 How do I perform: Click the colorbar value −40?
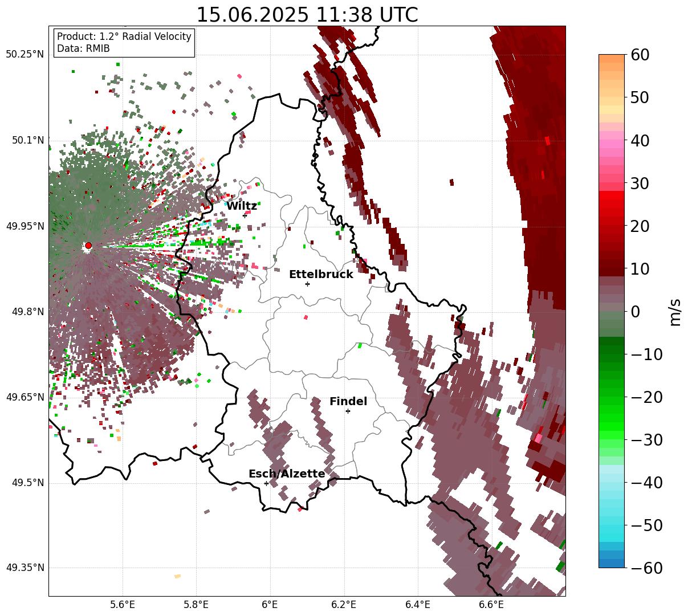(646, 483)
